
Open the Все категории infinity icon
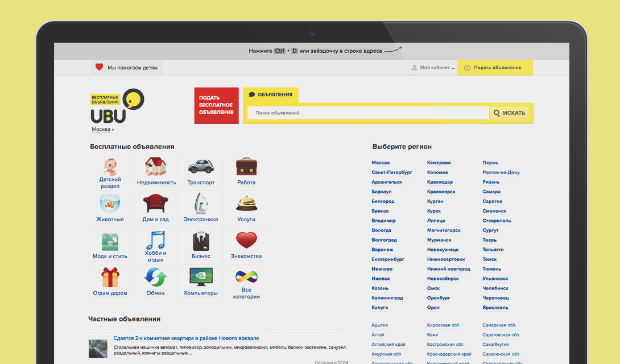point(246,276)
